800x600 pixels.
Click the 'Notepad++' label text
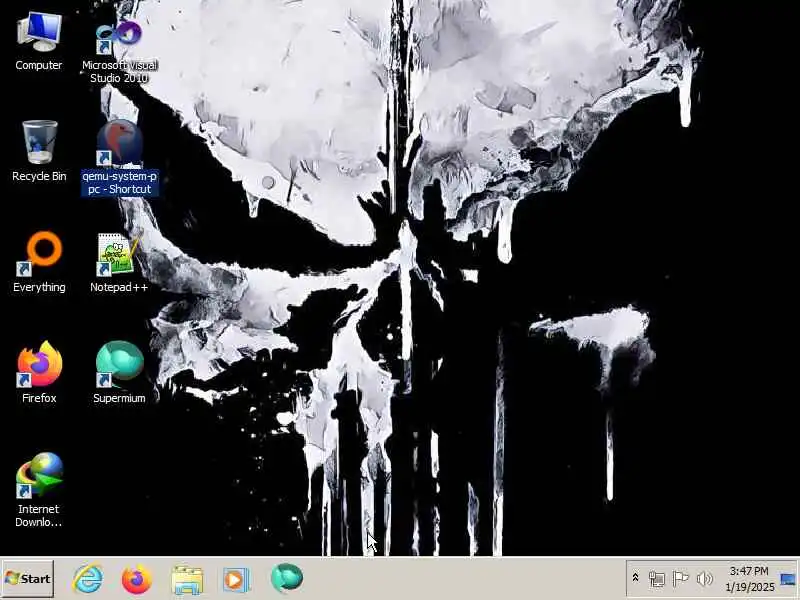coord(119,287)
